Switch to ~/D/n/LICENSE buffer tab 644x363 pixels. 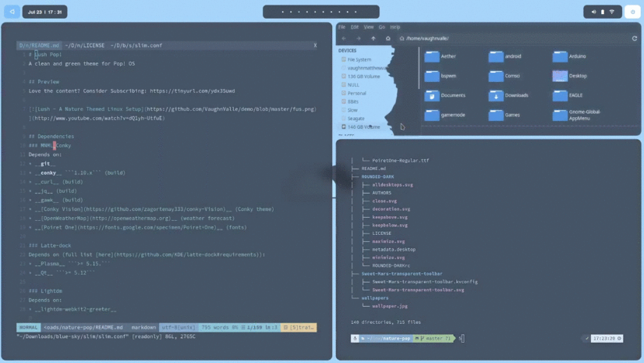pos(85,45)
